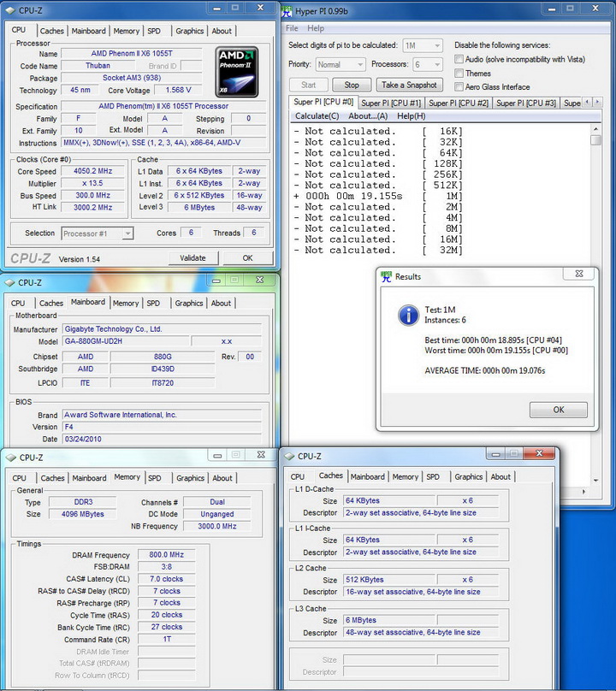Click AMD Phenom II X6 1055T name field
The image size is (616, 691).
[x=132, y=53]
